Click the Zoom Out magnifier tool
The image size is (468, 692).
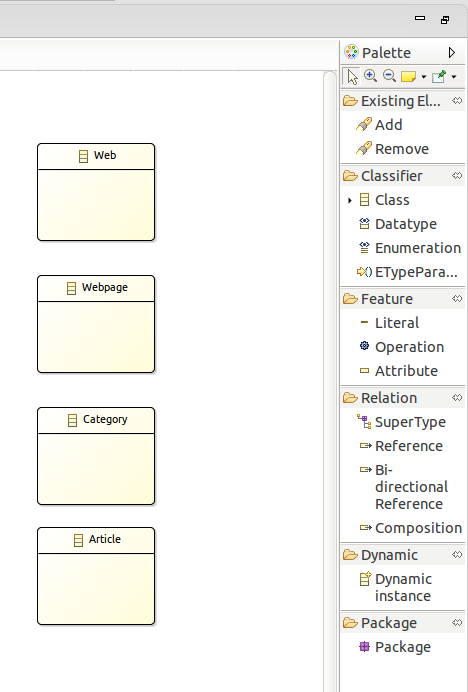(x=389, y=76)
